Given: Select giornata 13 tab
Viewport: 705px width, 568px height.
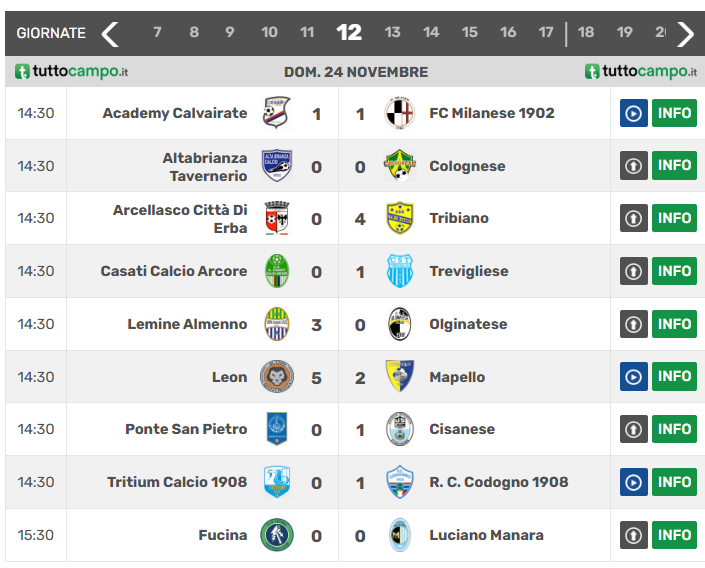Looking at the screenshot, I should coord(392,32).
